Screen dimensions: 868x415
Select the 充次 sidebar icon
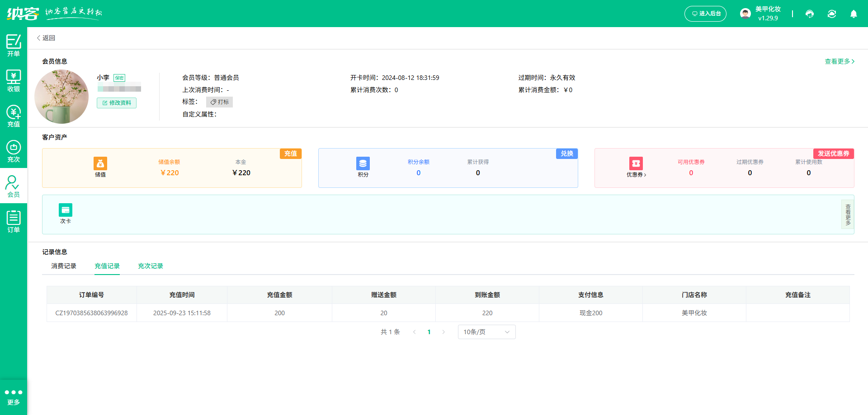[x=14, y=151]
